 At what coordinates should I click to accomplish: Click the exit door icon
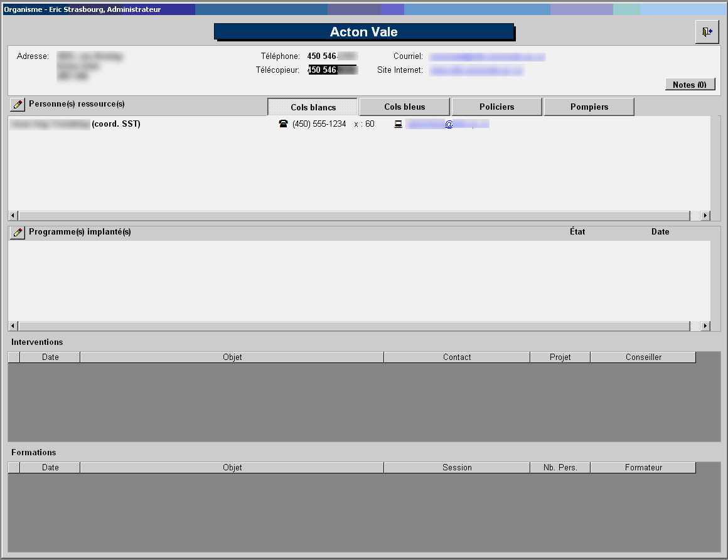coord(707,32)
